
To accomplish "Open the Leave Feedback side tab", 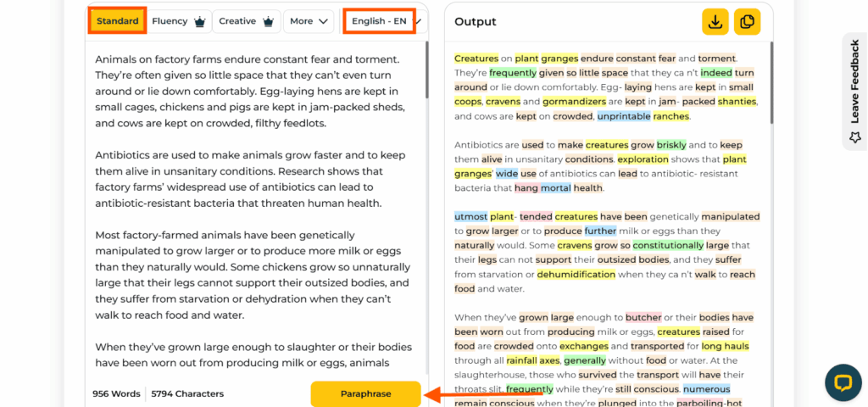I will 854,92.
